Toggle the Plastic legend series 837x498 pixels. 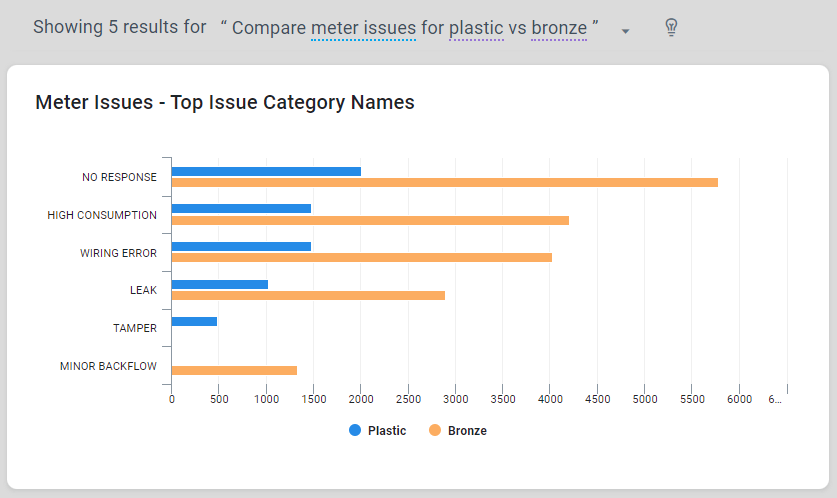[386, 431]
